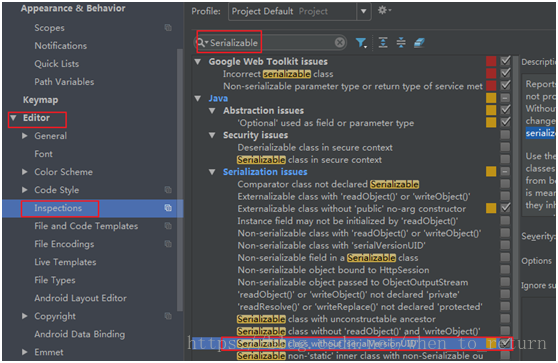This screenshot has height=363, width=558.
Task: Select Non-serializable object passed to ObjectOutputStream
Action: pyautogui.click(x=353, y=282)
